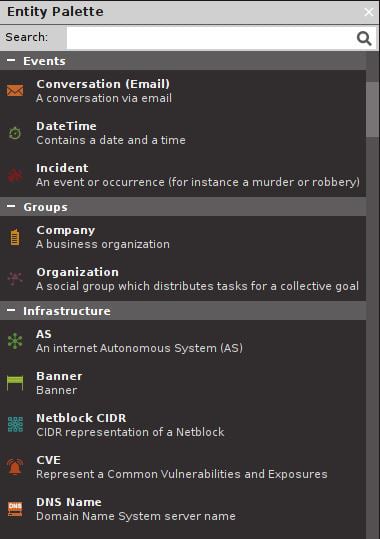Collapse the Infrastructure category
This screenshot has width=380, height=539.
tap(11, 310)
